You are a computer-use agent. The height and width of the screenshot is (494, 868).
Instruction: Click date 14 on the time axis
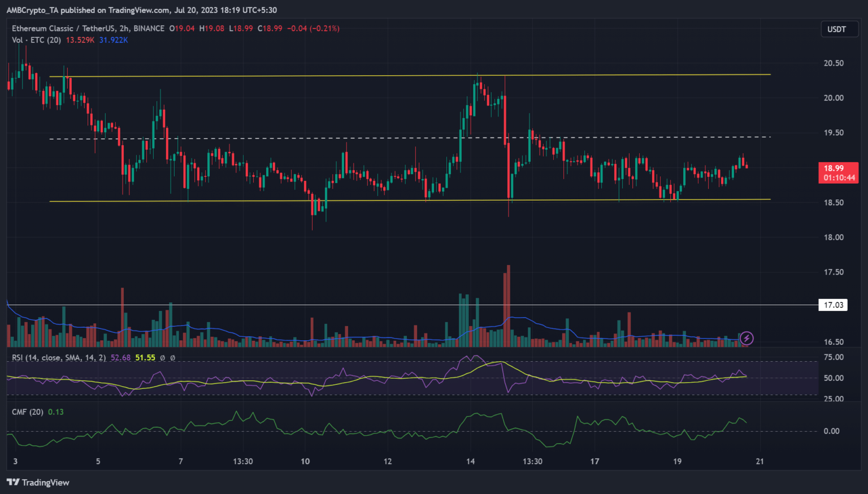(x=470, y=461)
